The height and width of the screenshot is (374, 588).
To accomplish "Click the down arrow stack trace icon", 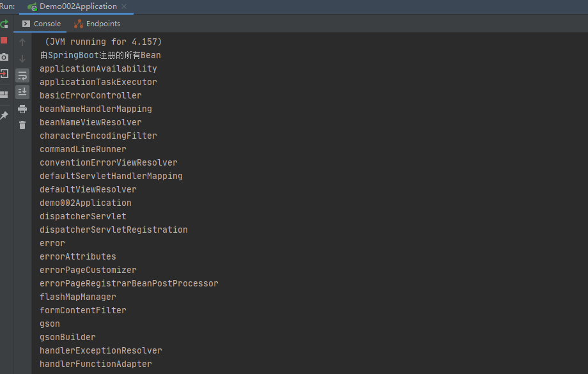I will (22, 59).
